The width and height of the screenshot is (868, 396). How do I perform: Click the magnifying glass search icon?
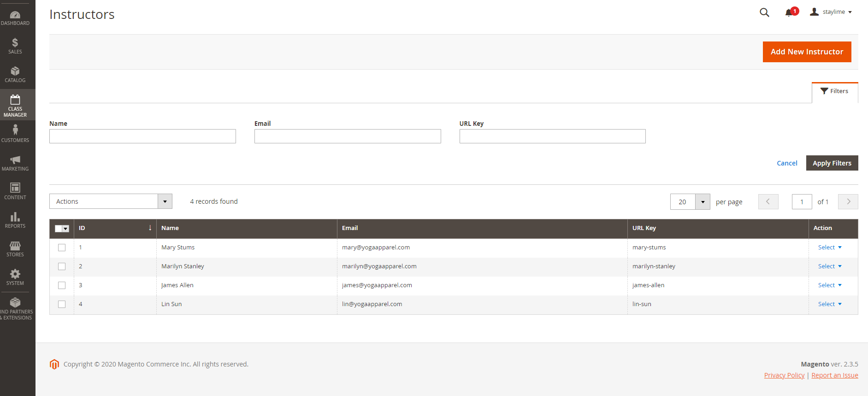[764, 12]
